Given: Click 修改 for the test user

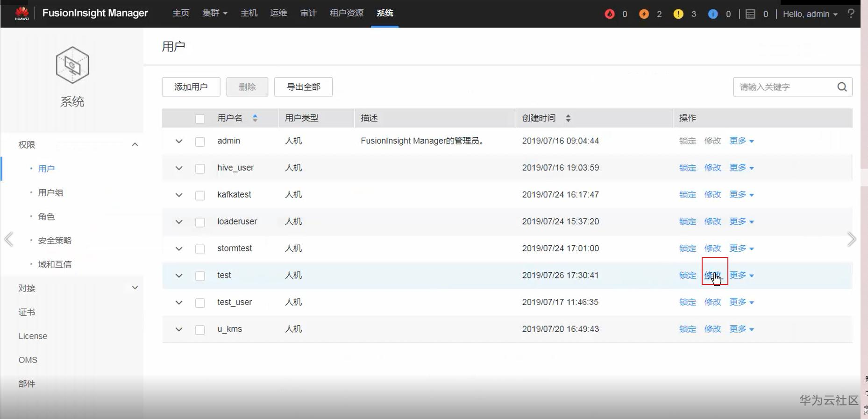Looking at the screenshot, I should [713, 275].
